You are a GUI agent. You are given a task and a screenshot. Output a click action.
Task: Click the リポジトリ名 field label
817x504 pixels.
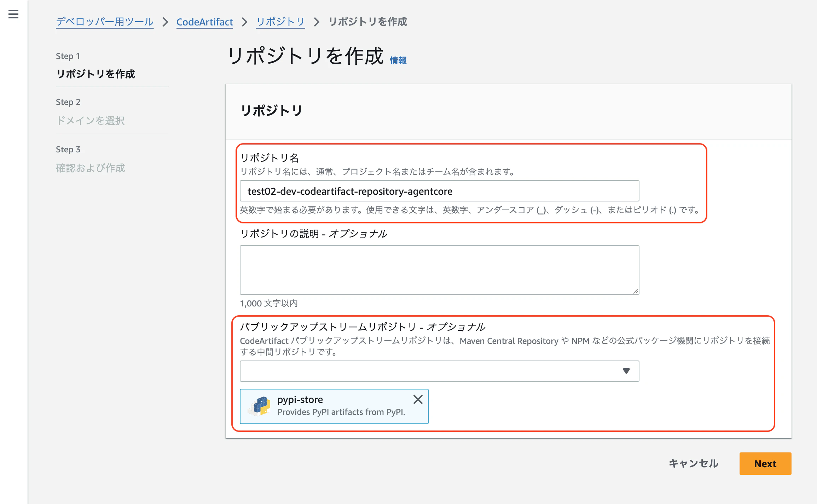[x=270, y=158]
